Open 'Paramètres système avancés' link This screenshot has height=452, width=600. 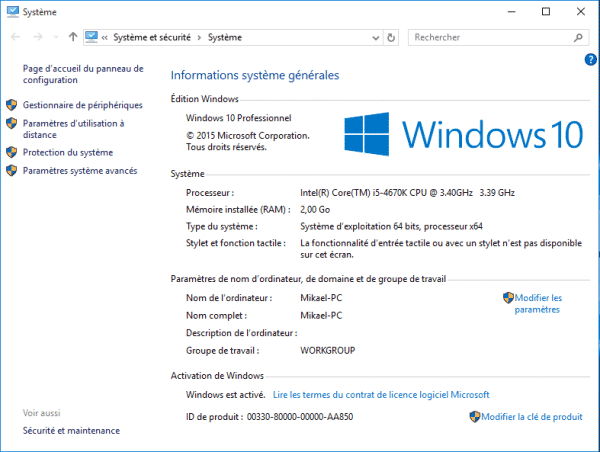[80, 171]
